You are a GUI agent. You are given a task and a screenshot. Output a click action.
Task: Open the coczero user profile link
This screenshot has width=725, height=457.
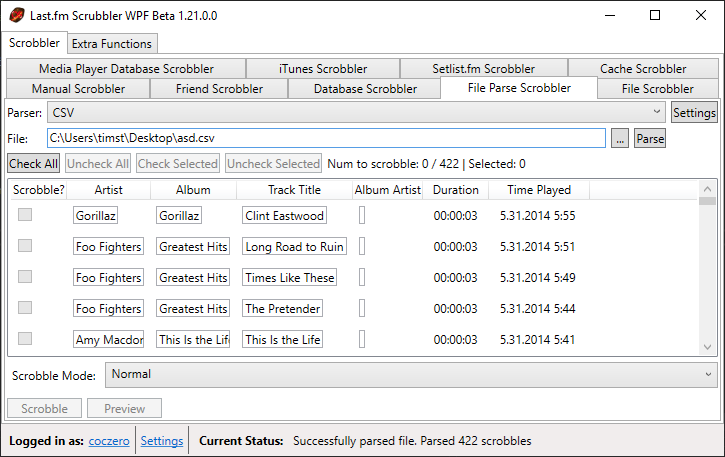[x=108, y=441]
